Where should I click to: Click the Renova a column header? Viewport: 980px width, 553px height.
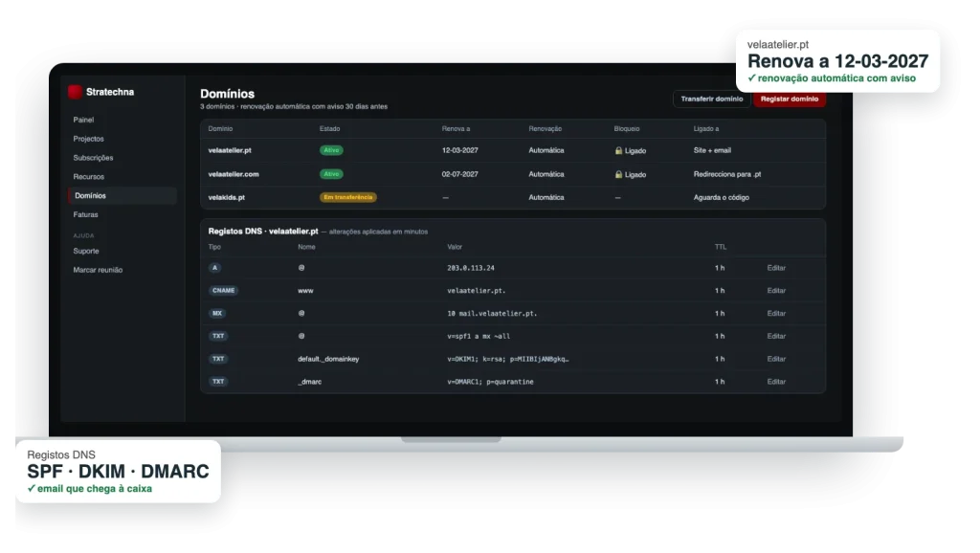pos(456,129)
